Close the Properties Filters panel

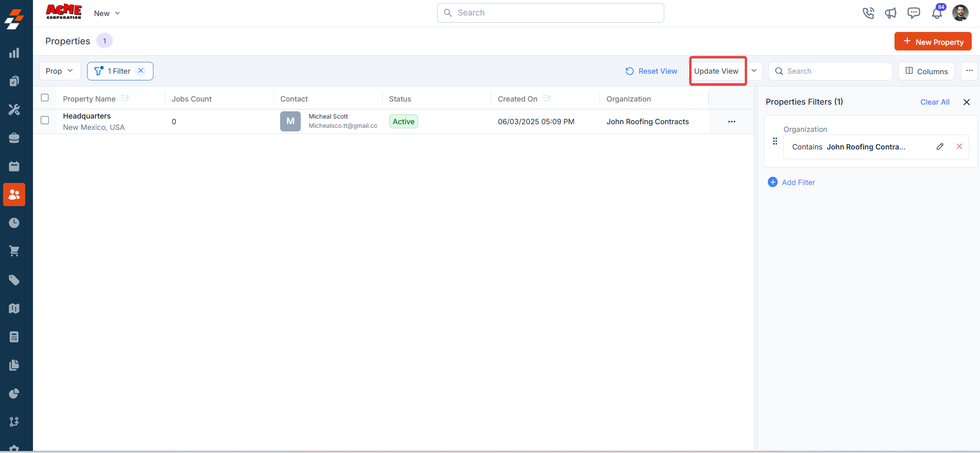tap(967, 102)
